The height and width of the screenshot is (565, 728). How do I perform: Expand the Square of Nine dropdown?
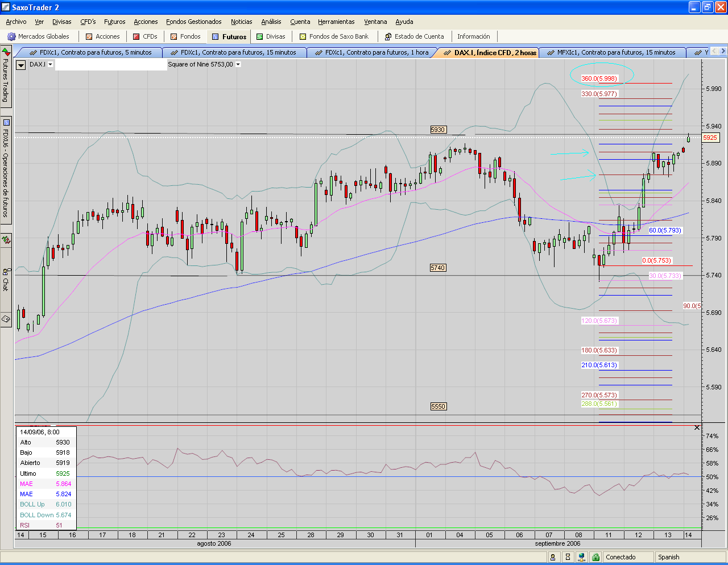pos(238,64)
